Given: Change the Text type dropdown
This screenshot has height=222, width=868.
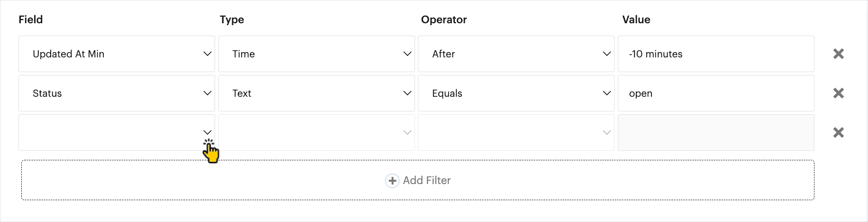Looking at the screenshot, I should click(316, 93).
